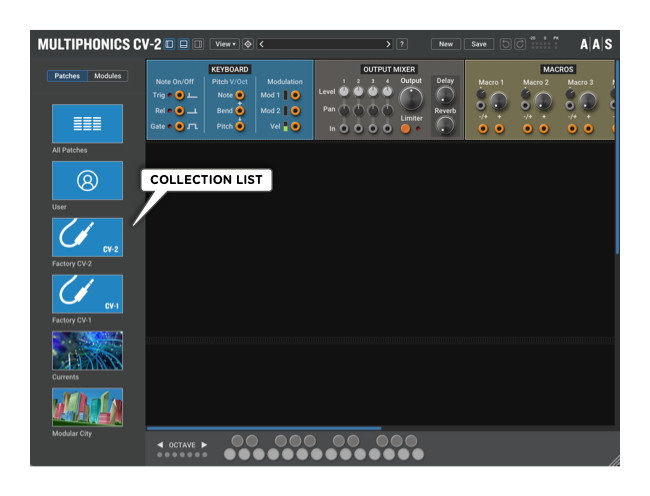The height and width of the screenshot is (496, 650).
Task: Click the channel 2 In jack
Action: (359, 129)
